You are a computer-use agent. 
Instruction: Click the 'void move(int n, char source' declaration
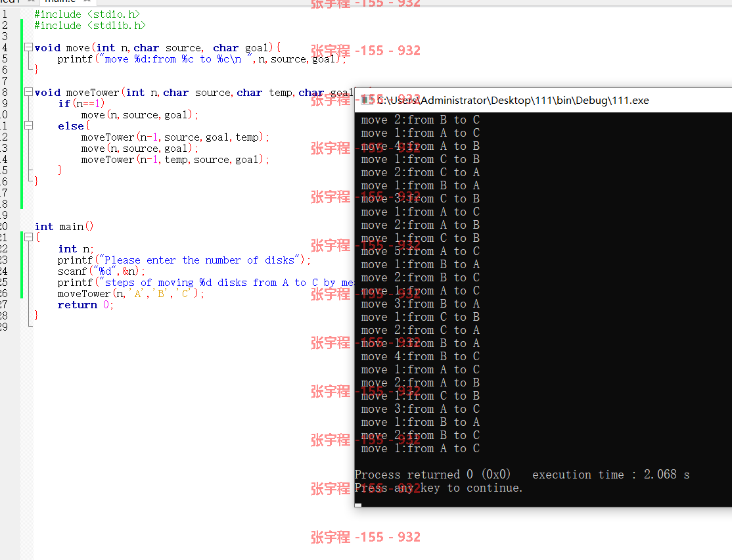pos(158,47)
